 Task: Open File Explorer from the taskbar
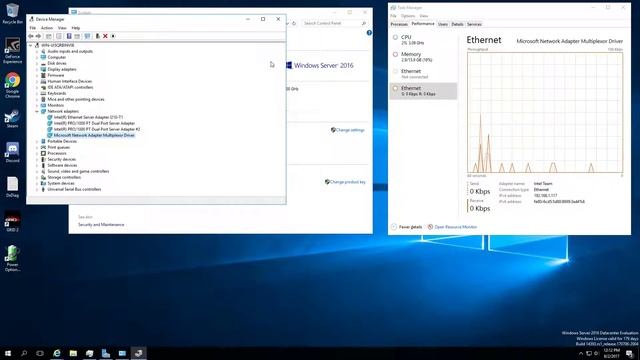click(x=73, y=353)
